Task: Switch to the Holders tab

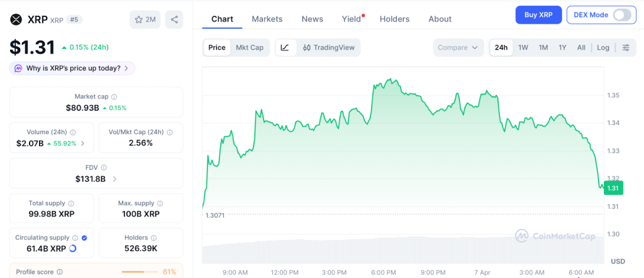Action: click(x=394, y=19)
